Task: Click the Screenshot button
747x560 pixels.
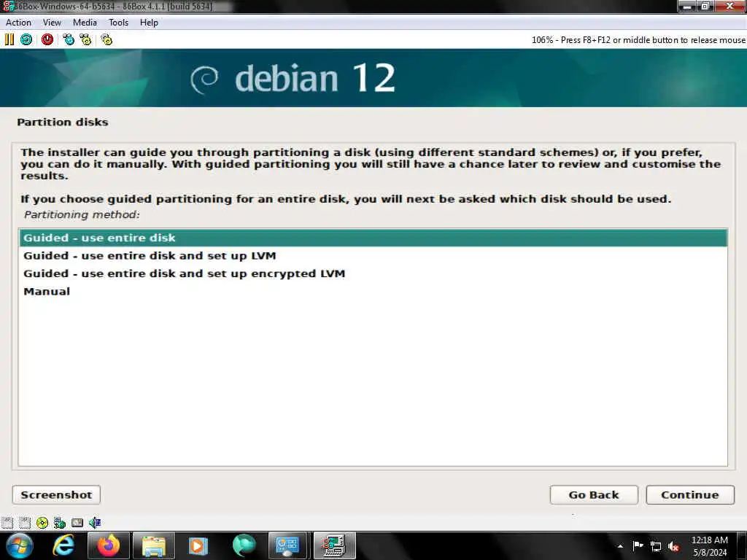Action: pos(56,495)
